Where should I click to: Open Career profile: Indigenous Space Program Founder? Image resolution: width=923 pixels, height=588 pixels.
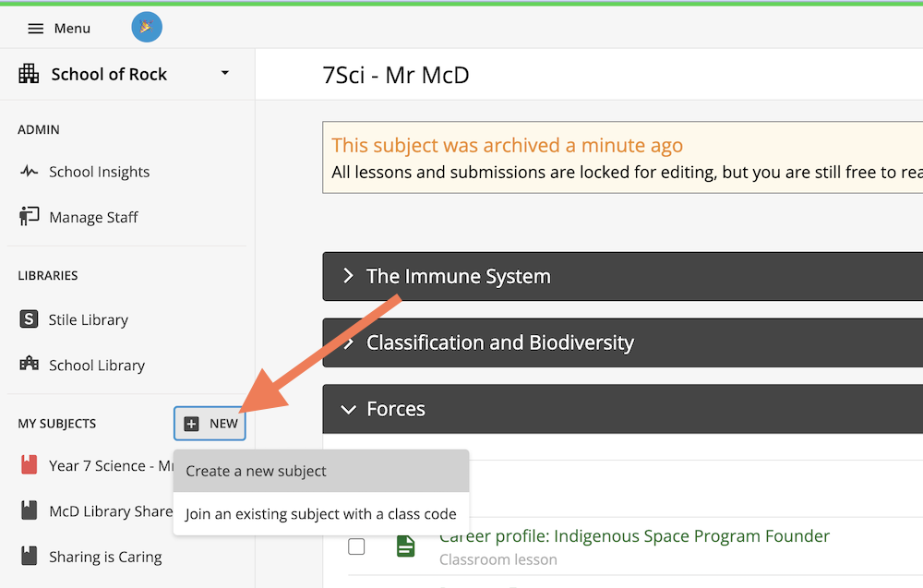point(635,536)
